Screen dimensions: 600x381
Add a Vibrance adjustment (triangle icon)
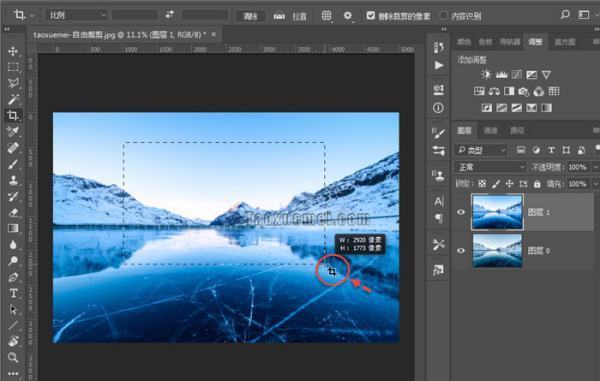coord(546,75)
